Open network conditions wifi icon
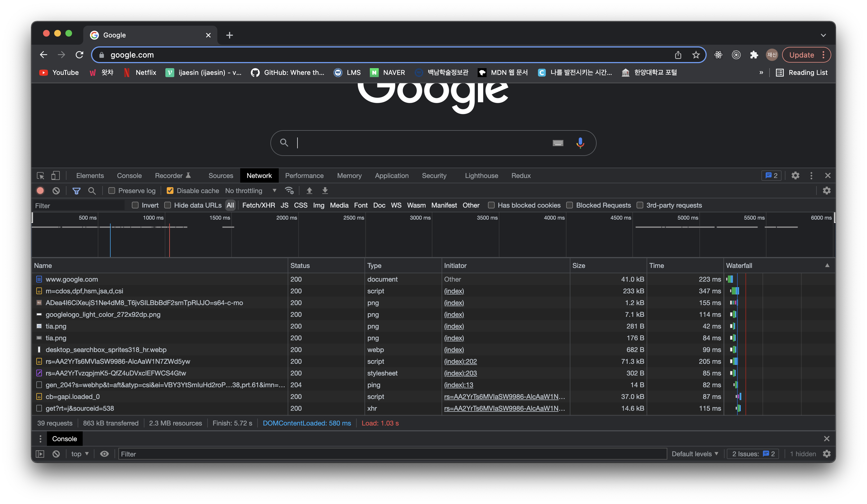This screenshot has width=867, height=504. click(x=289, y=191)
